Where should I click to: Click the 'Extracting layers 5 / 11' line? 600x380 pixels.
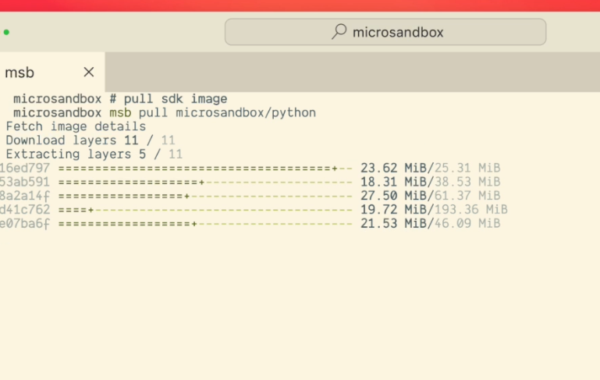[94, 154]
